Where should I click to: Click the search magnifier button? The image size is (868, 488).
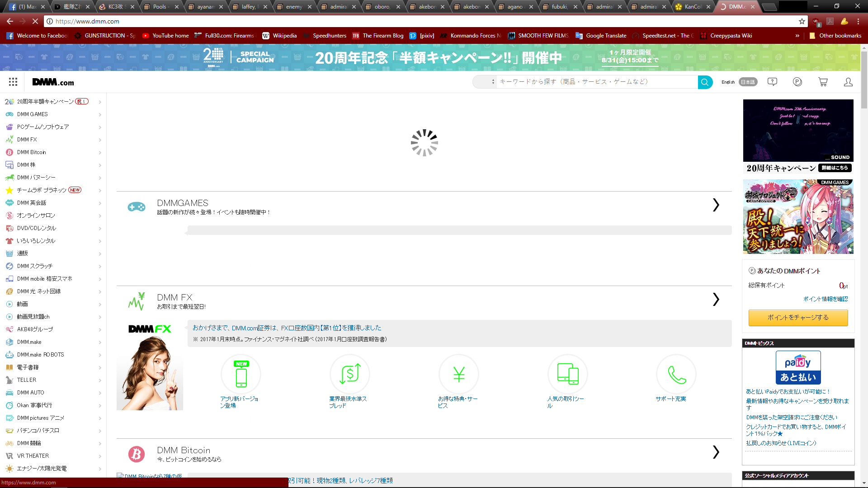coord(705,82)
